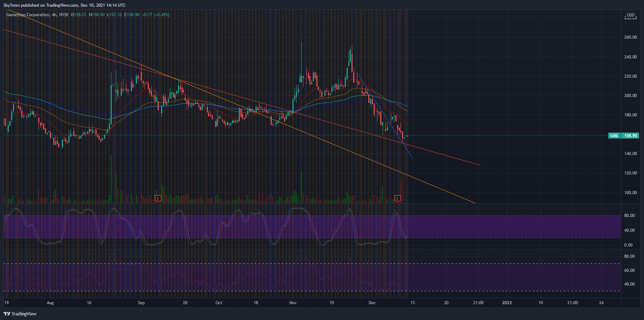Click the Sep label on time axis
The width and height of the screenshot is (644, 320).
tap(141, 303)
